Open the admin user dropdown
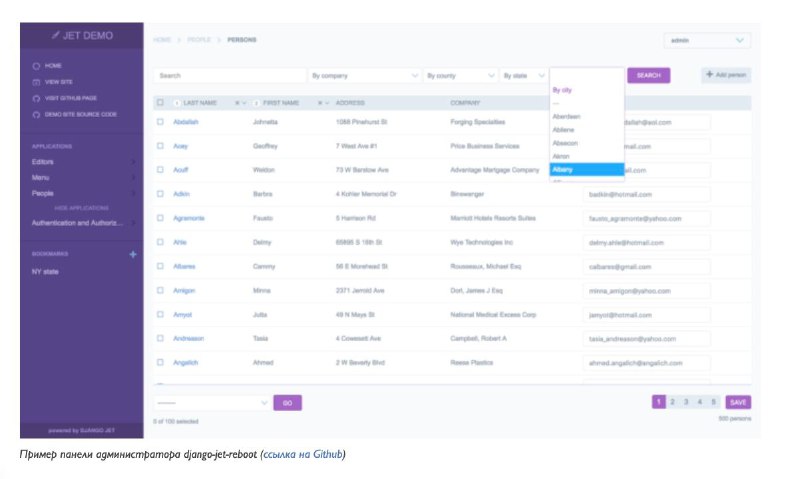Image resolution: width=800 pixels, height=479 pixels. click(x=707, y=40)
